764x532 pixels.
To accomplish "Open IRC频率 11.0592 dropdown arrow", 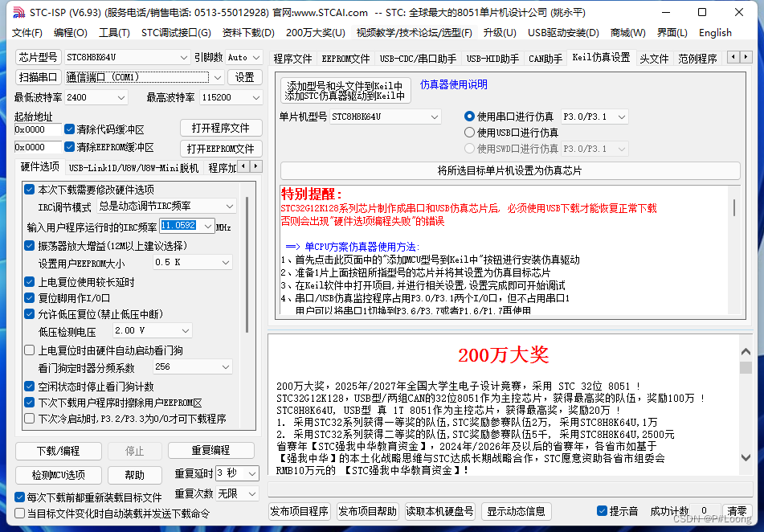I will pos(208,227).
